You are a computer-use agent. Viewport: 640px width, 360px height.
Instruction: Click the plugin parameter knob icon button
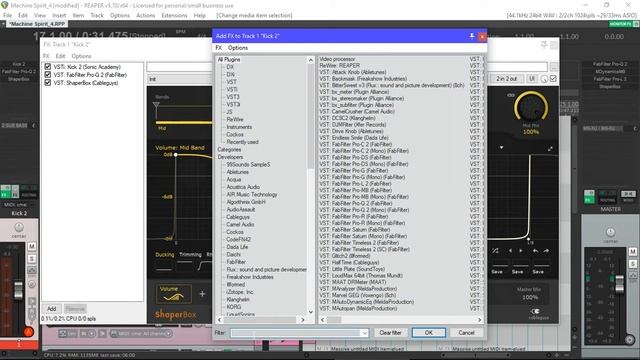tap(544, 79)
